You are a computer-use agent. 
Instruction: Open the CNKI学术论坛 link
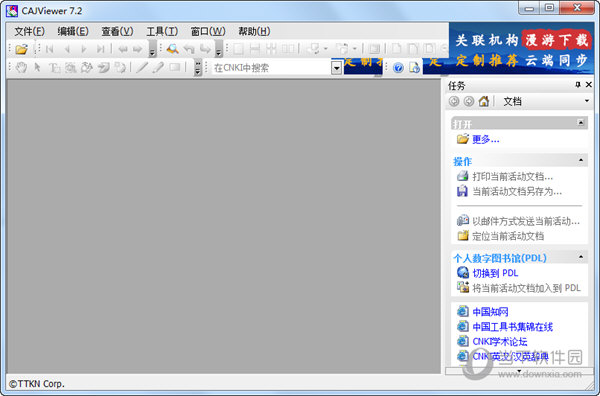tap(500, 341)
